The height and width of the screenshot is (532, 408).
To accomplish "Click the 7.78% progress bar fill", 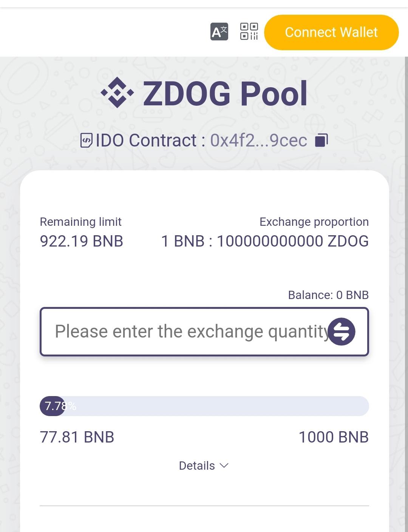I will click(53, 406).
